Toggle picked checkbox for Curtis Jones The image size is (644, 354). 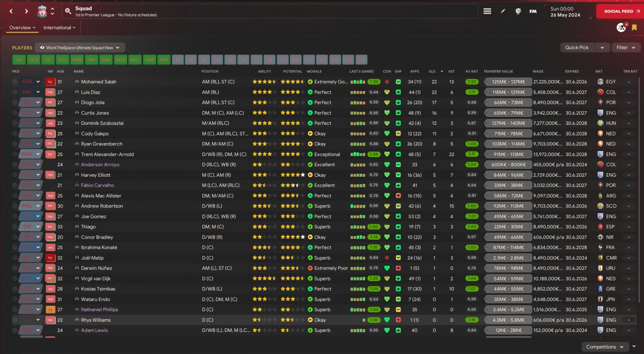[x=15, y=113]
